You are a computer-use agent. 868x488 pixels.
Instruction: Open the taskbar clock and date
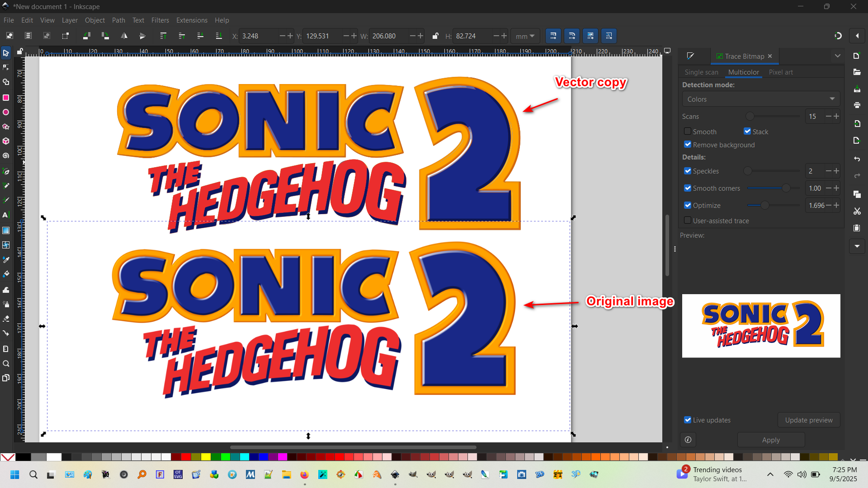point(844,474)
